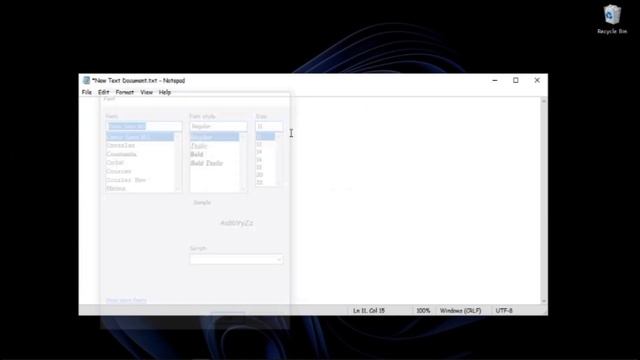Click the Notepad app icon in title bar
The image size is (640, 360).
pos(86,80)
